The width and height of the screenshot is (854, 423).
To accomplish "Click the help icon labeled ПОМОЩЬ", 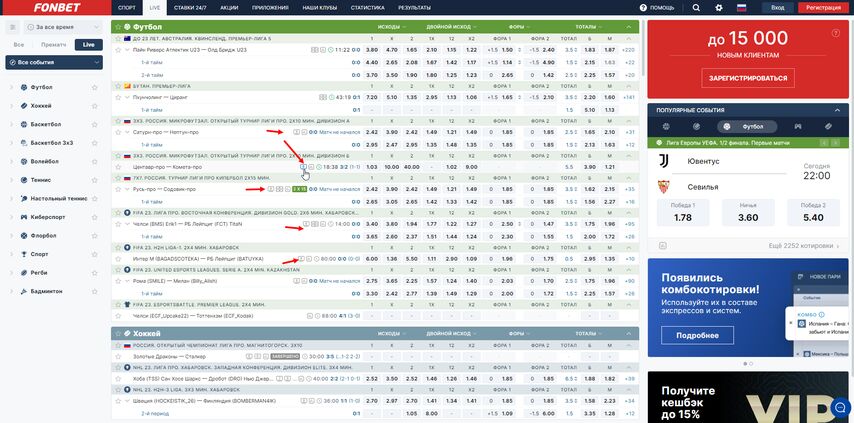I will click(643, 8).
